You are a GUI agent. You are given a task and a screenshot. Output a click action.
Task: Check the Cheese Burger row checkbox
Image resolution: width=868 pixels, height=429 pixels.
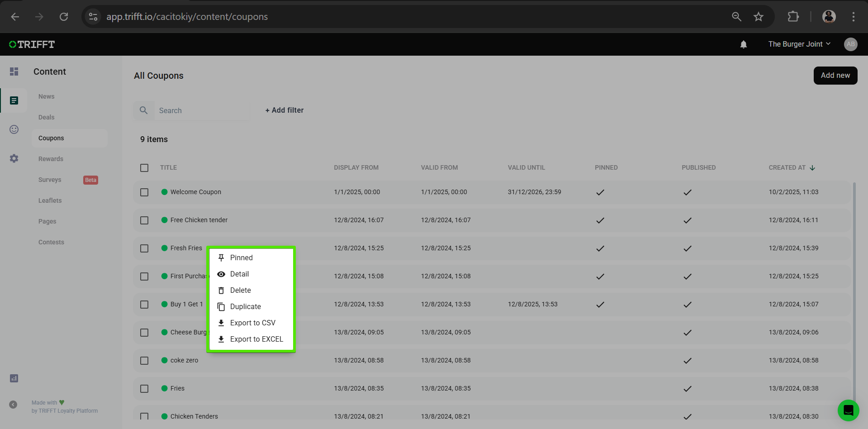click(x=144, y=333)
